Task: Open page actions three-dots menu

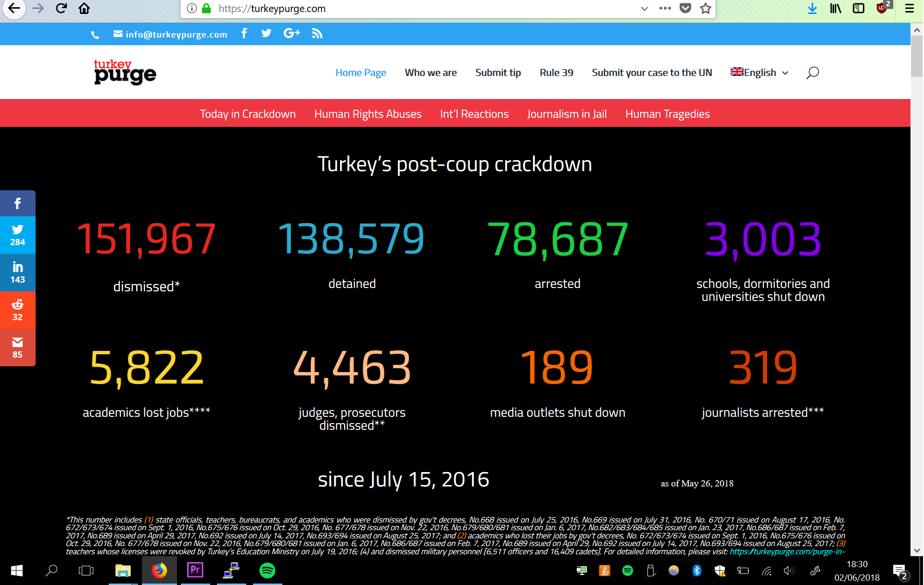Action: [x=665, y=9]
